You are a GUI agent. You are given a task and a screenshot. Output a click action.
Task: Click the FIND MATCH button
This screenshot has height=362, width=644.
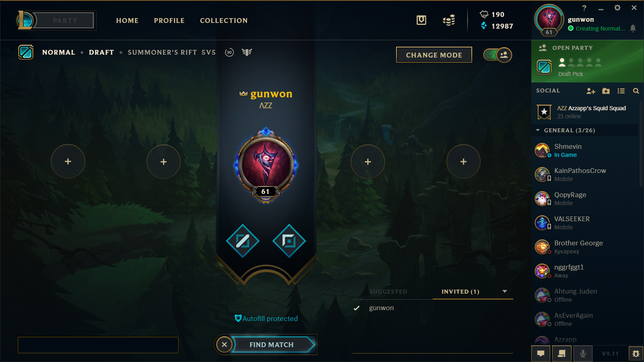[x=272, y=345]
